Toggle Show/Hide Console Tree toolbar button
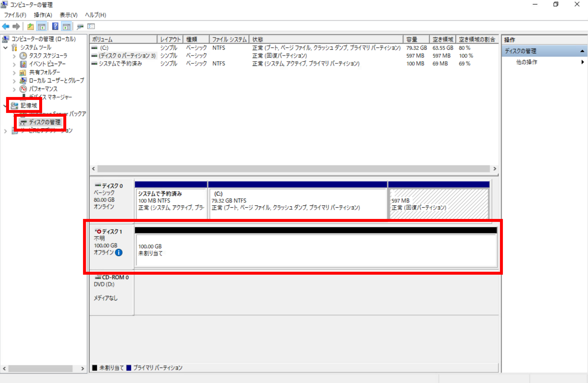Image resolution: width=588 pixels, height=383 pixels. point(42,26)
